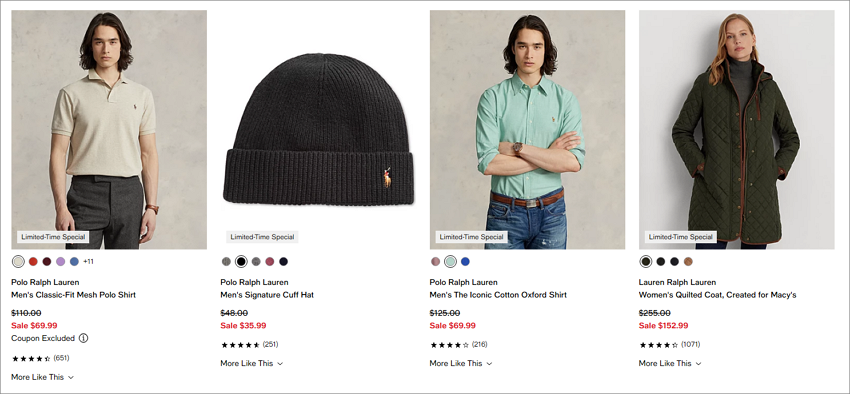Show the +11 additional polo shirt colors

coord(88,262)
